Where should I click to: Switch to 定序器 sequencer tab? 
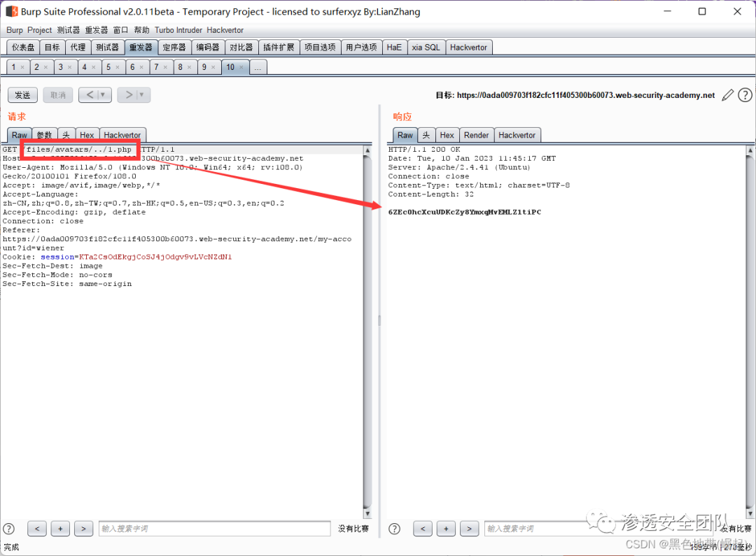click(174, 48)
